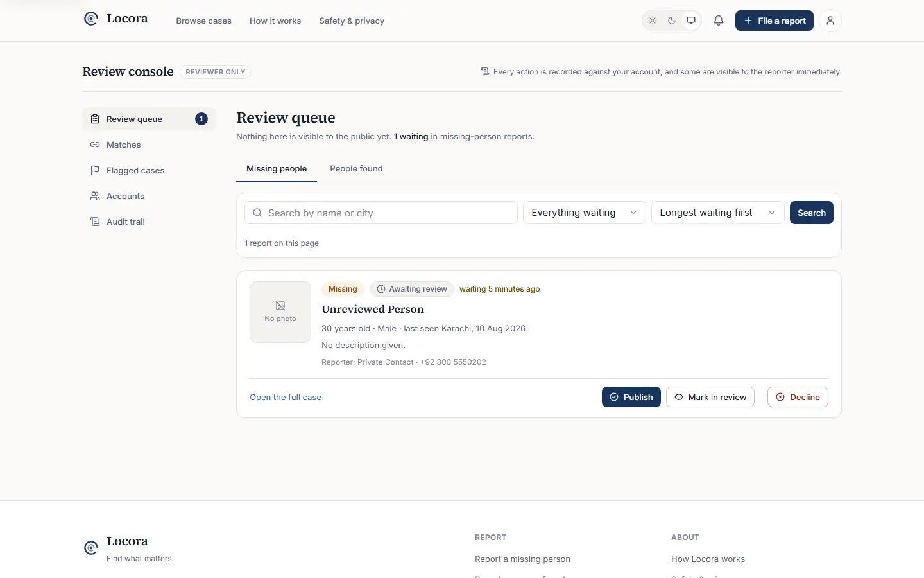Viewport: 924px width, 578px height.
Task: Open notifications bell
Action: pyautogui.click(x=719, y=21)
